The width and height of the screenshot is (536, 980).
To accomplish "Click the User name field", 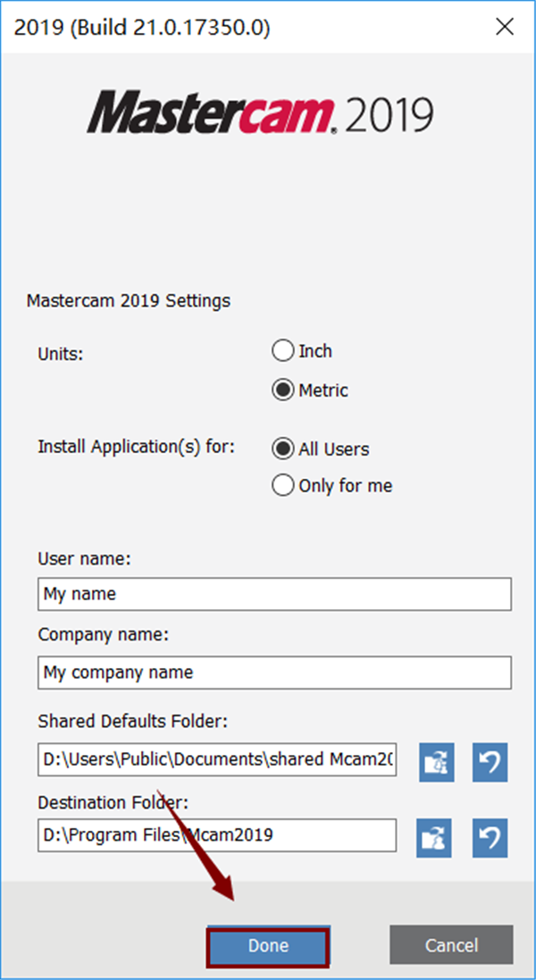I will (x=274, y=594).
